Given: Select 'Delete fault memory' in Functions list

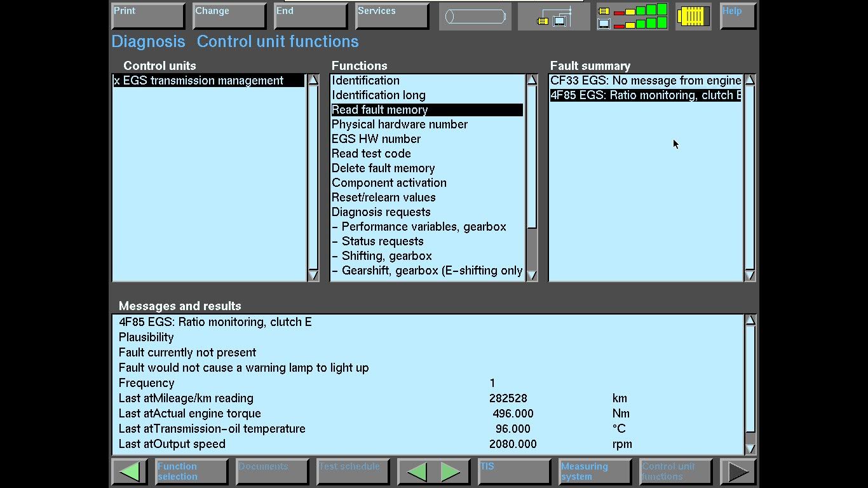Looking at the screenshot, I should click(383, 168).
